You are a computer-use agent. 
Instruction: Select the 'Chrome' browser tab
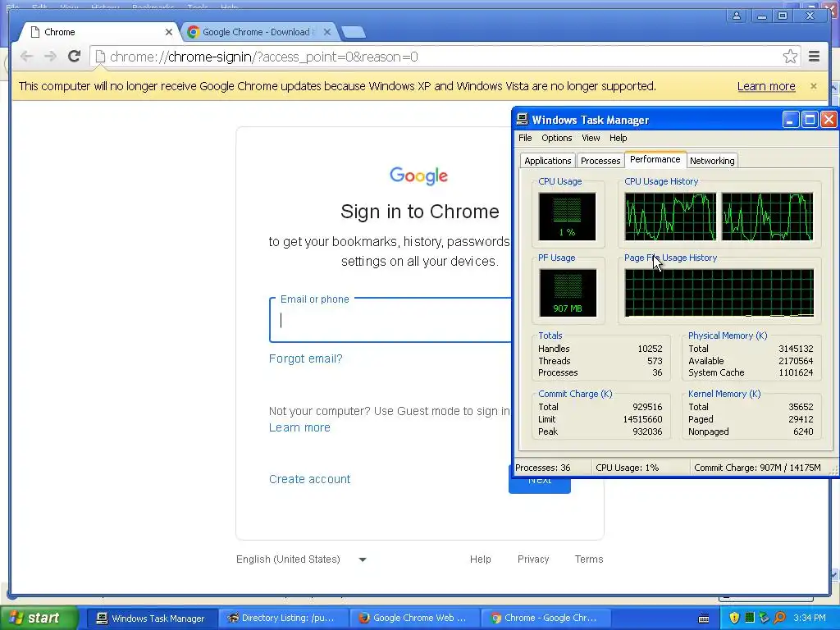(x=99, y=32)
